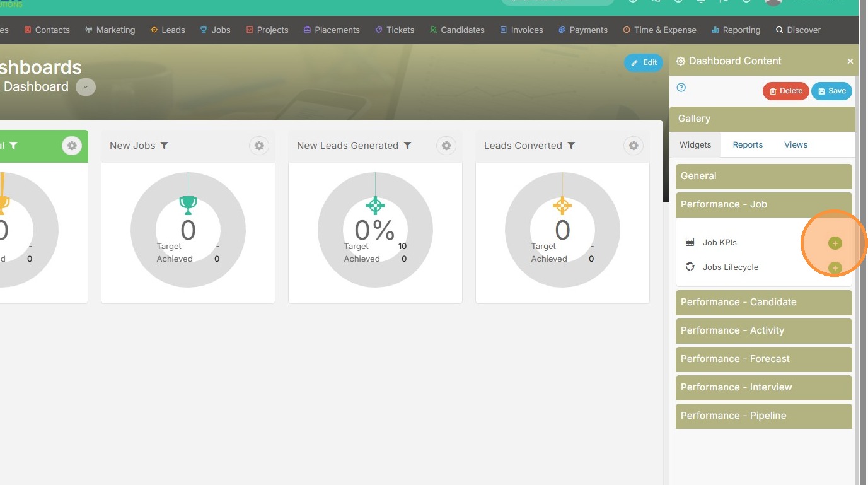Add the Jobs Lifecycle widget
This screenshot has height=485, width=868.
(x=835, y=268)
